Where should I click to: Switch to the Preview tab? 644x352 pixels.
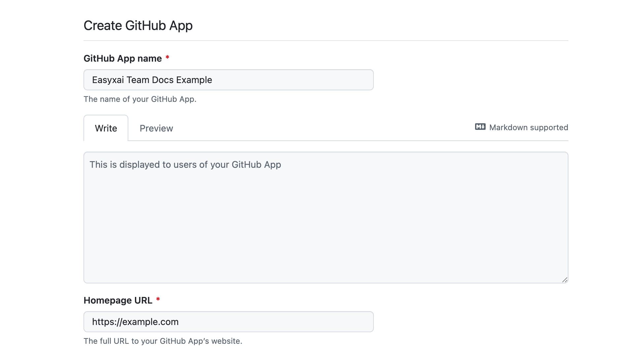pos(156,128)
